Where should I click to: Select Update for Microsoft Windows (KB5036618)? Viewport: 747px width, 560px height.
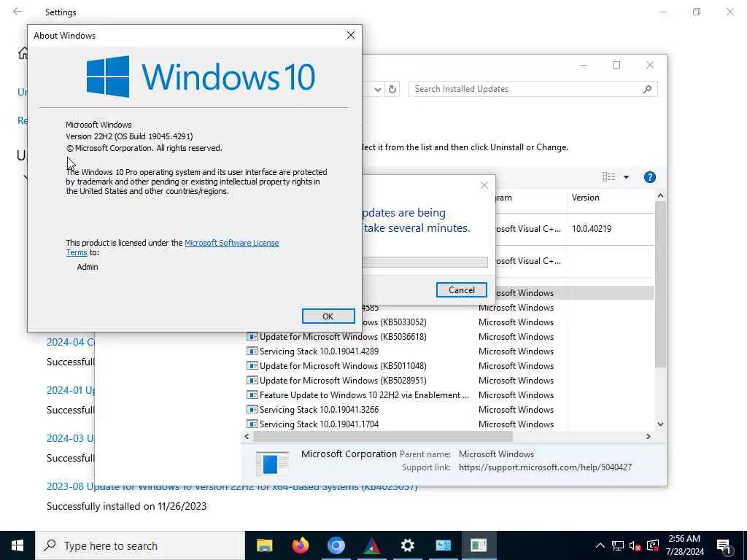(x=449, y=337)
